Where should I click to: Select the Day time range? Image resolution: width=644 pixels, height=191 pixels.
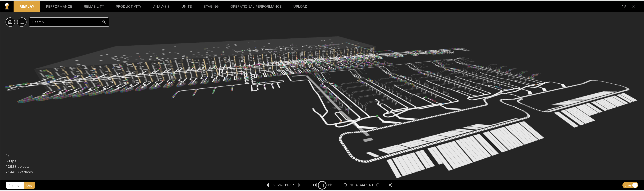click(x=30, y=185)
